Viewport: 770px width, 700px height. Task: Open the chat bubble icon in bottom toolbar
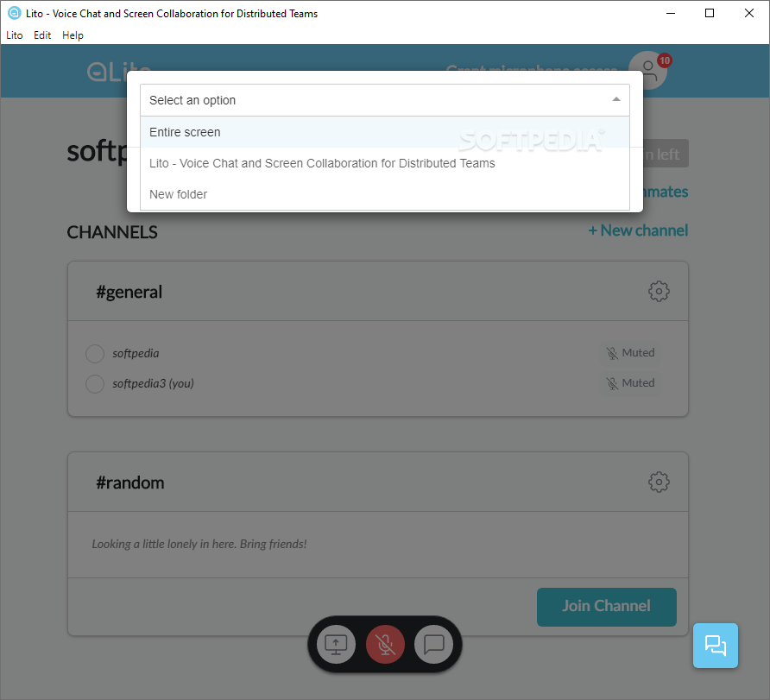(x=433, y=645)
